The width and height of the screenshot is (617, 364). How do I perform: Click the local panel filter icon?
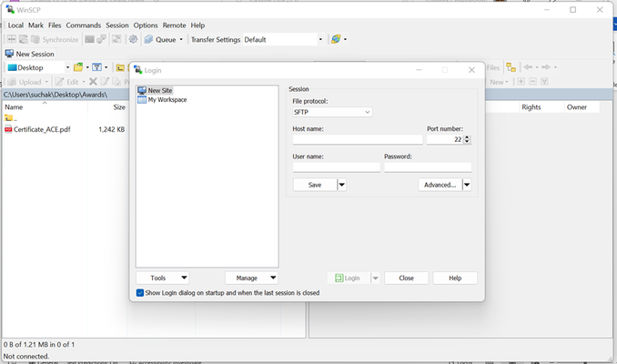point(96,67)
